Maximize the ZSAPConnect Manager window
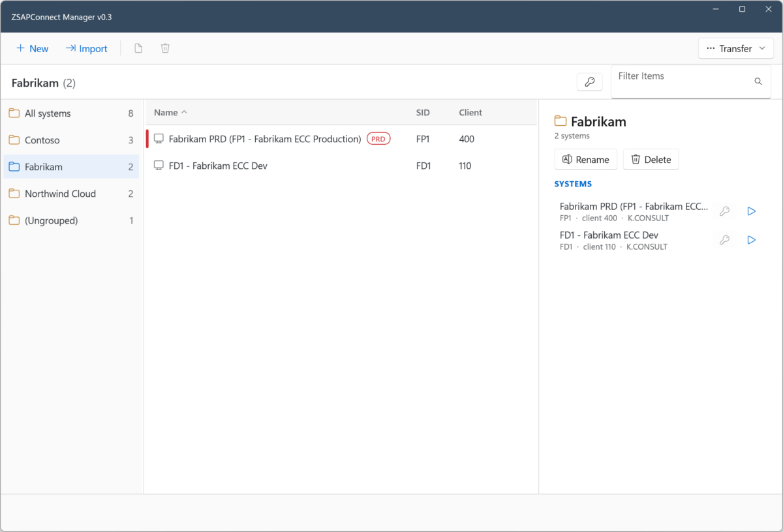783x532 pixels. point(742,9)
